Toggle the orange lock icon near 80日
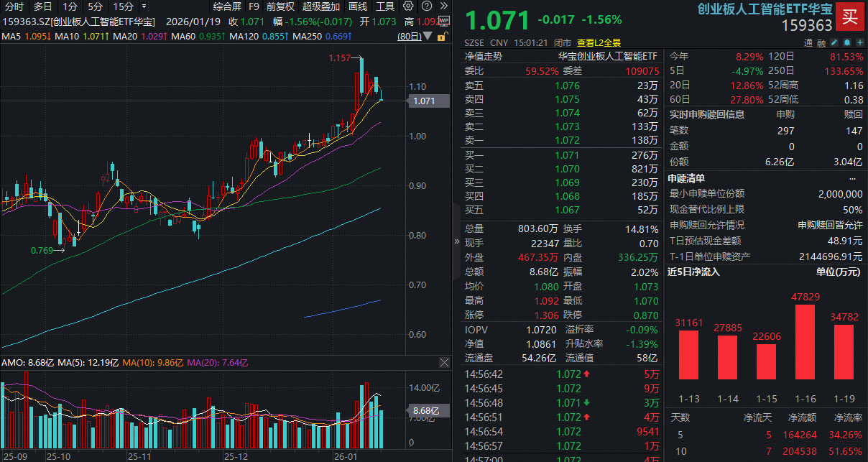868x462 pixels. point(442,36)
